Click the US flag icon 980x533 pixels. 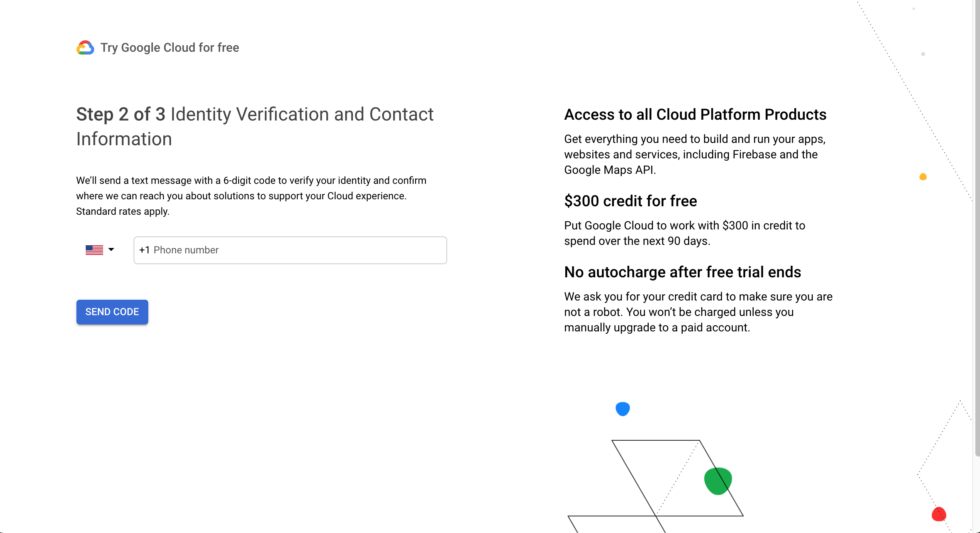[x=94, y=250]
